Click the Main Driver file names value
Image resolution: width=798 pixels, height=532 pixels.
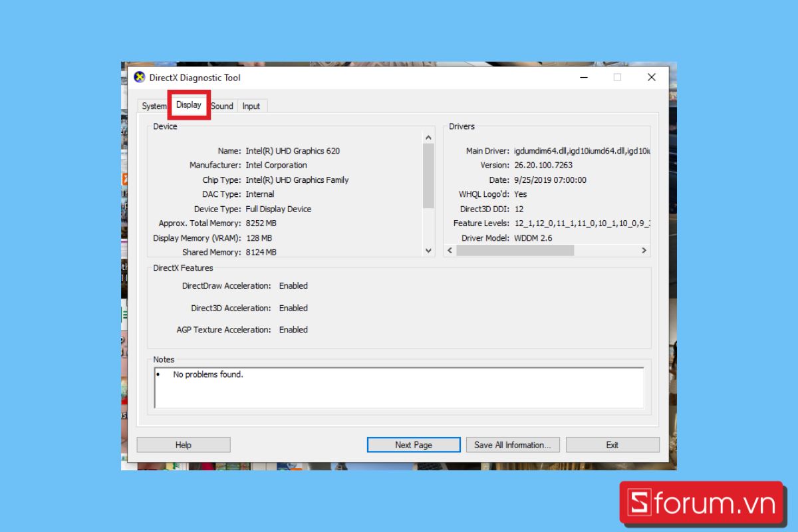click(x=582, y=151)
